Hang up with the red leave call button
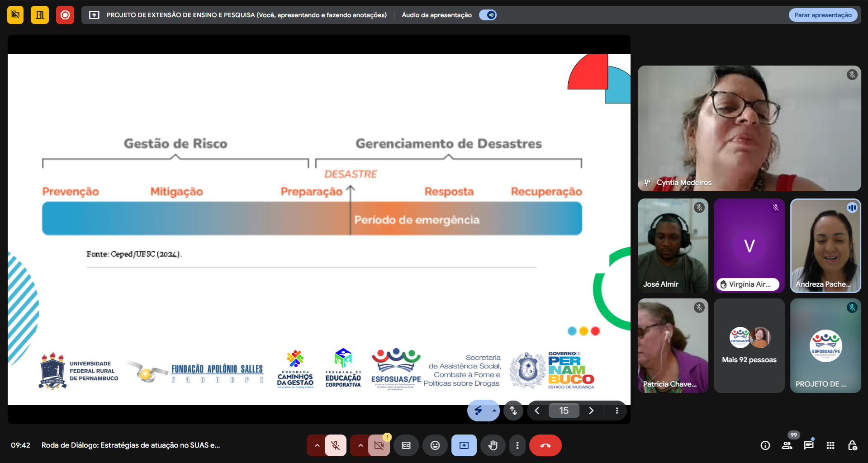Screen dimensions: 868x463 545,445
